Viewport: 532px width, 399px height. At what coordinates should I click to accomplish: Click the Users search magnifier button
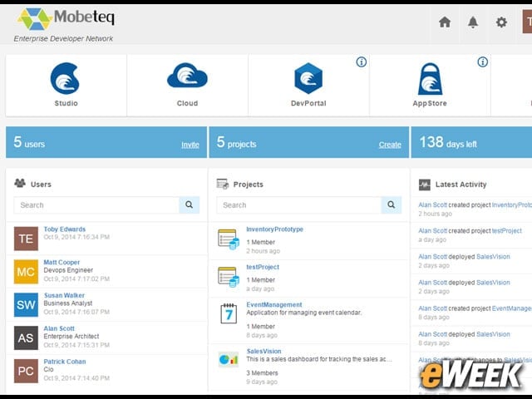190,204
